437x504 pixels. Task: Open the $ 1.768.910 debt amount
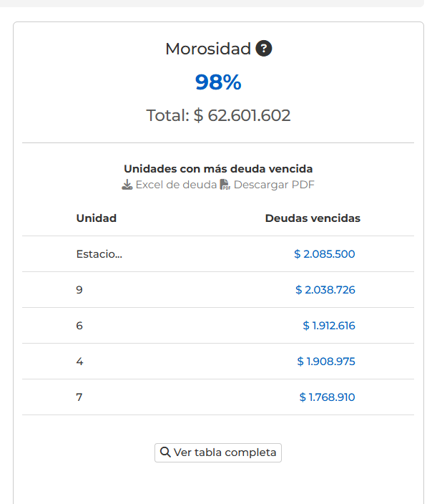327,397
